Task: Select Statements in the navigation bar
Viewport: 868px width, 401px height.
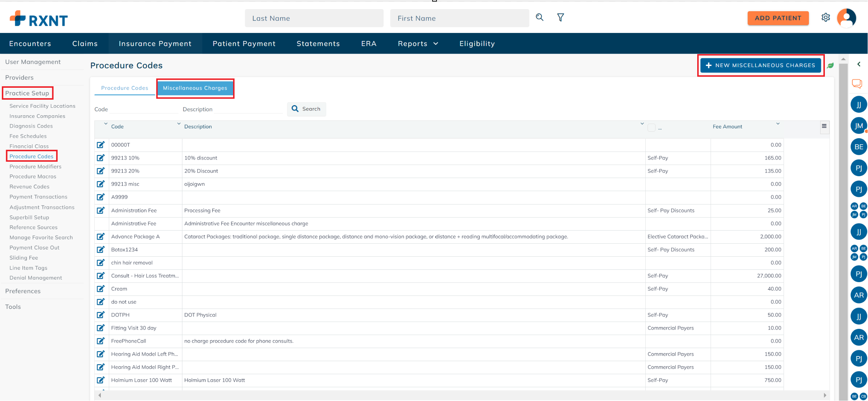Action: click(x=318, y=44)
